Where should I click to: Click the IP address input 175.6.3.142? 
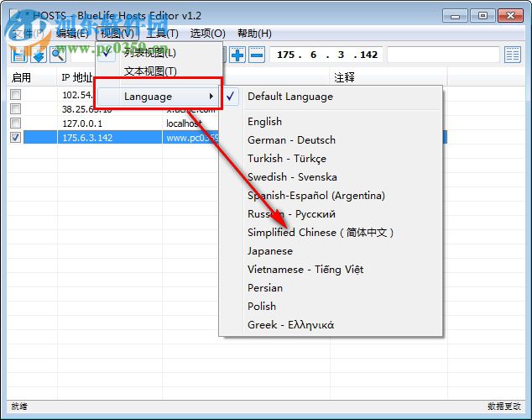[326, 55]
